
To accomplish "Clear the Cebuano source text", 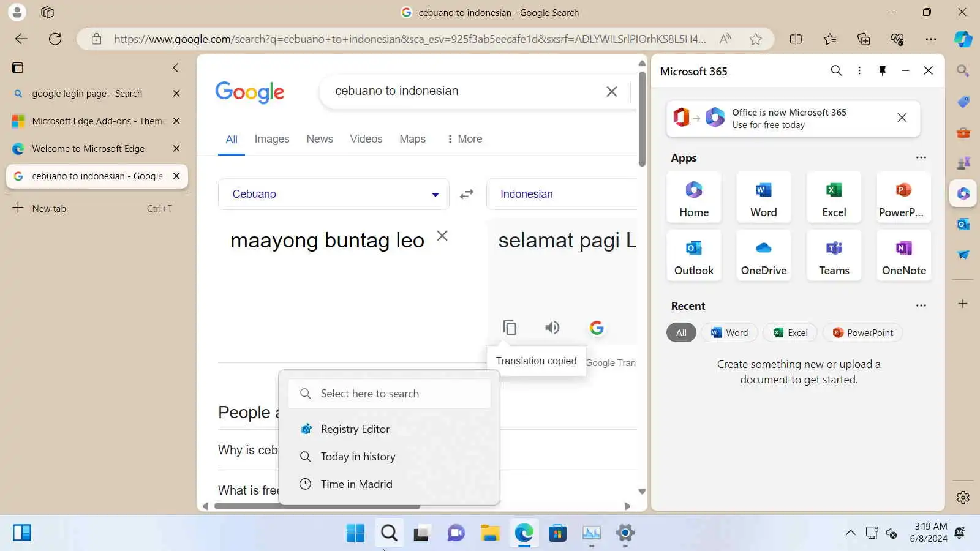I will 442,236.
